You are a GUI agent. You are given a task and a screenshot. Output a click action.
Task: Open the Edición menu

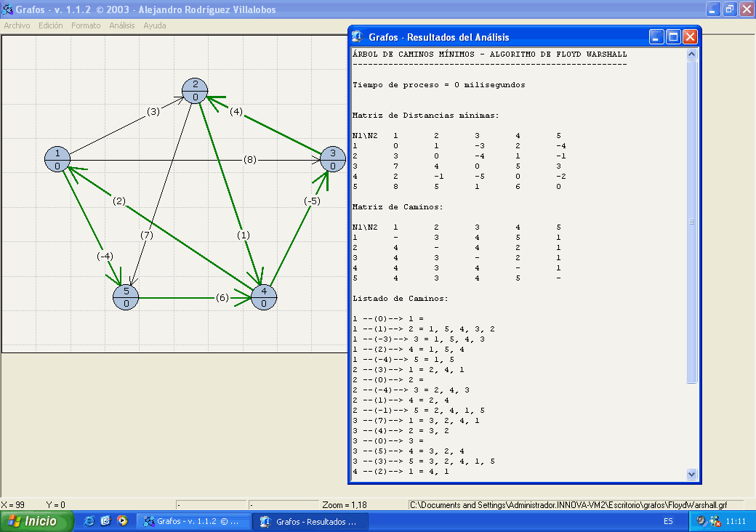pos(51,25)
